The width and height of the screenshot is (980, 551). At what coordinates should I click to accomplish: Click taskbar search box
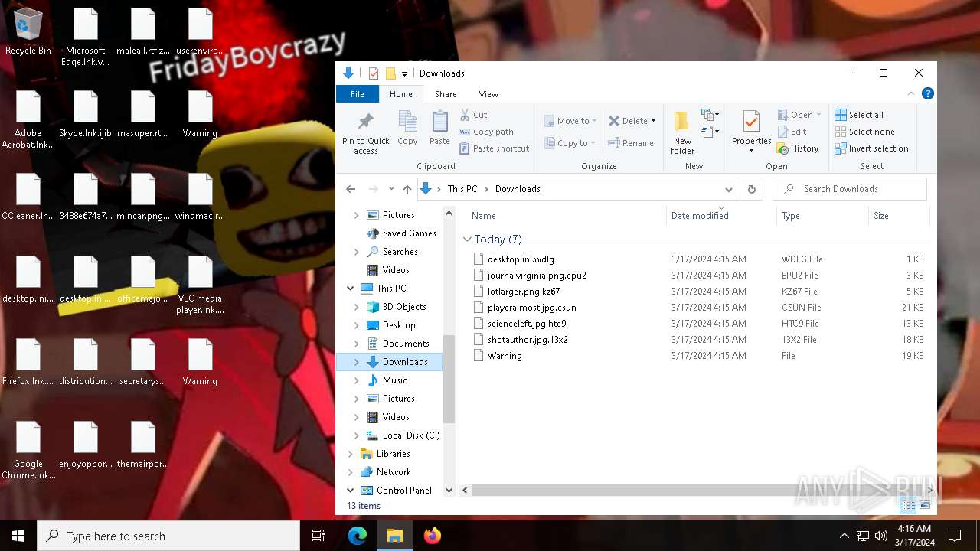(x=168, y=536)
